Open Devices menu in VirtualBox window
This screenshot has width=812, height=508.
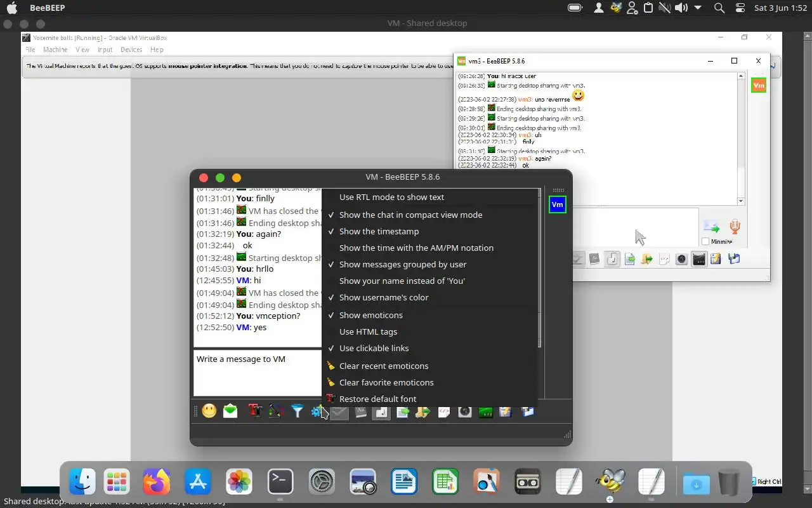pos(131,50)
